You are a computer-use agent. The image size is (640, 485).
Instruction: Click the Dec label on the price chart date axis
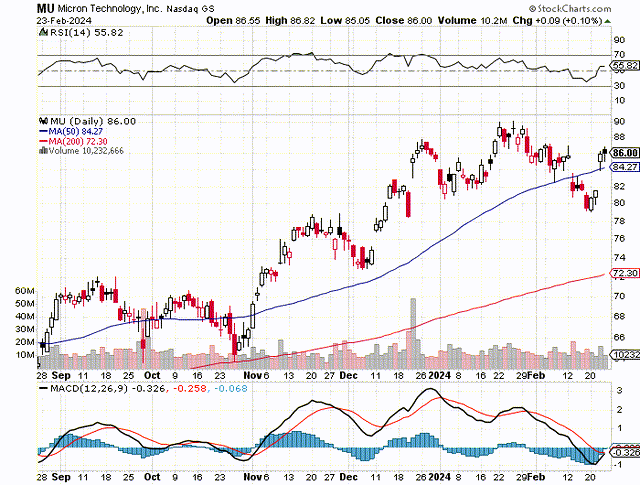coord(349,376)
